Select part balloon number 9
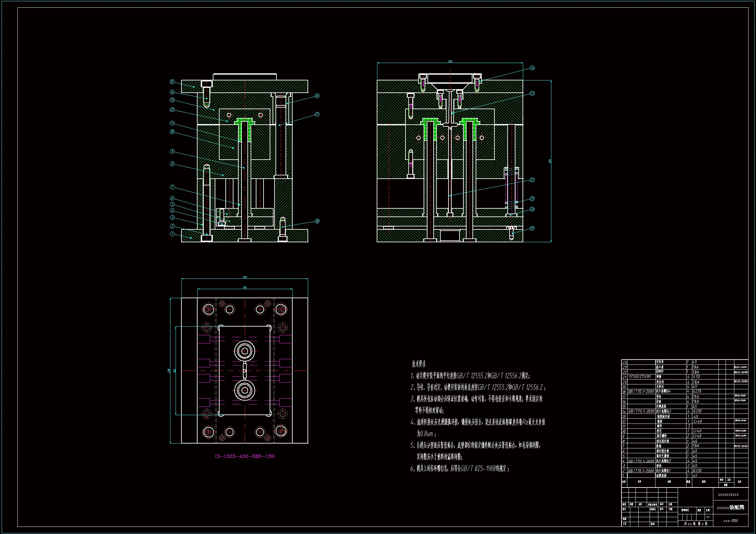Screen dimensions: 756x534 tap(172, 152)
